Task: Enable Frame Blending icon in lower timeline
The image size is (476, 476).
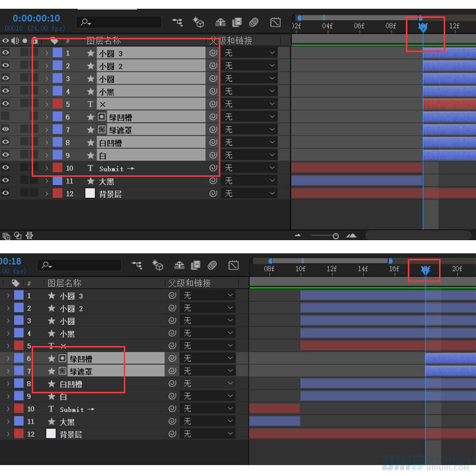Action: click(195, 265)
